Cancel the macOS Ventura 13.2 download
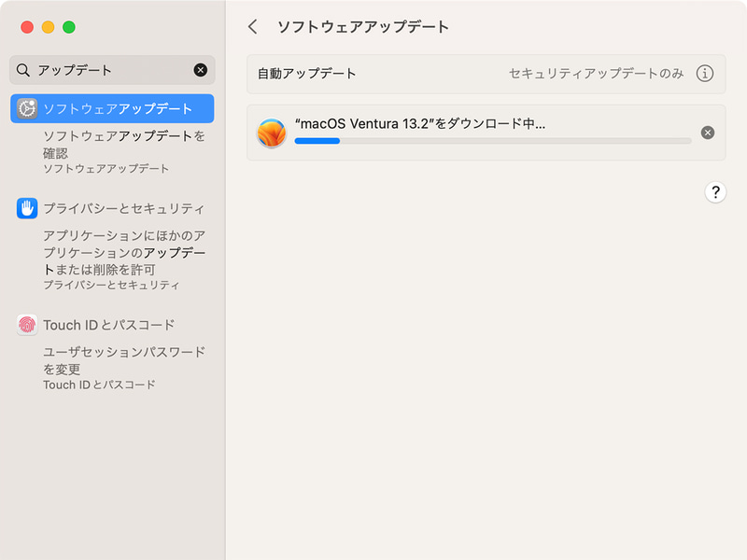 point(708,133)
